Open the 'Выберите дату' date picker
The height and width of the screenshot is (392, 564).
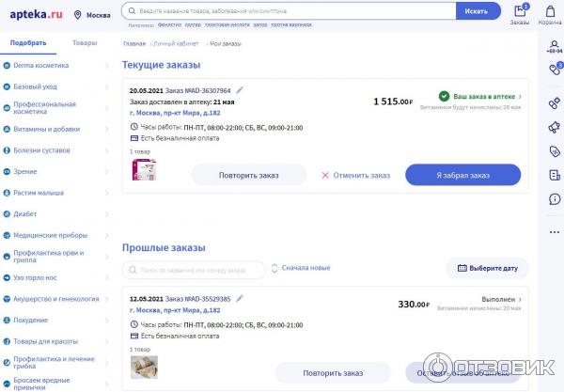click(x=487, y=268)
